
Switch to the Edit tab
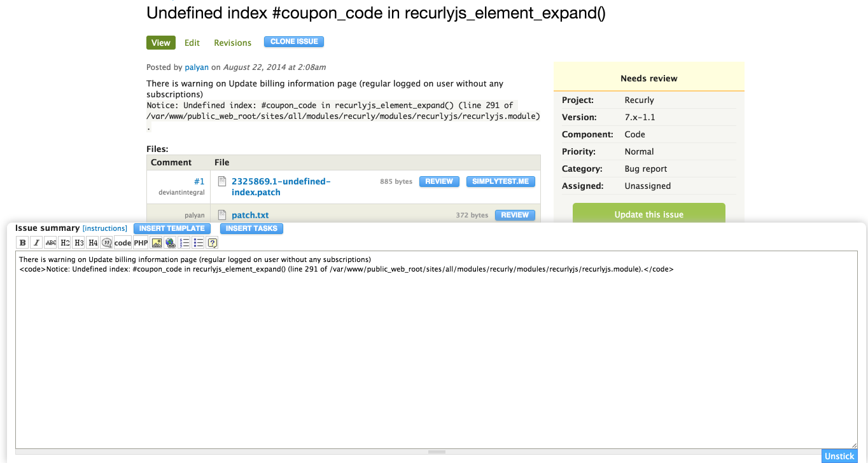[192, 43]
